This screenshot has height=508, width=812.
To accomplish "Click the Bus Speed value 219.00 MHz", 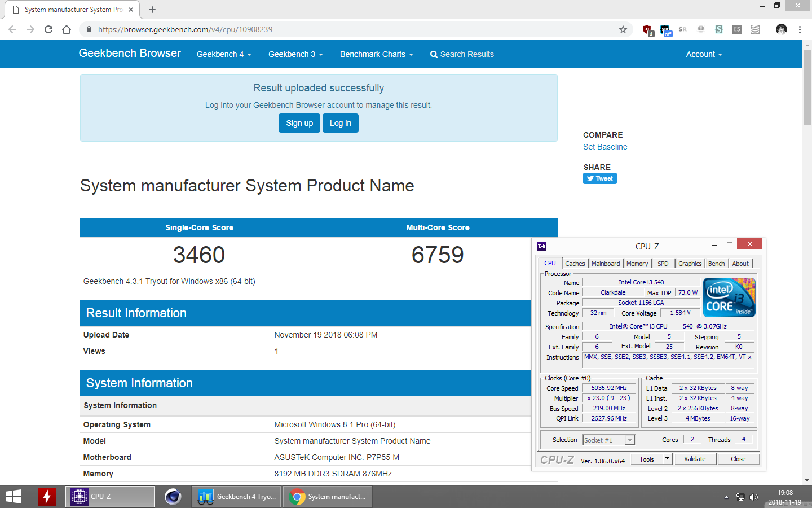I will coord(609,408).
